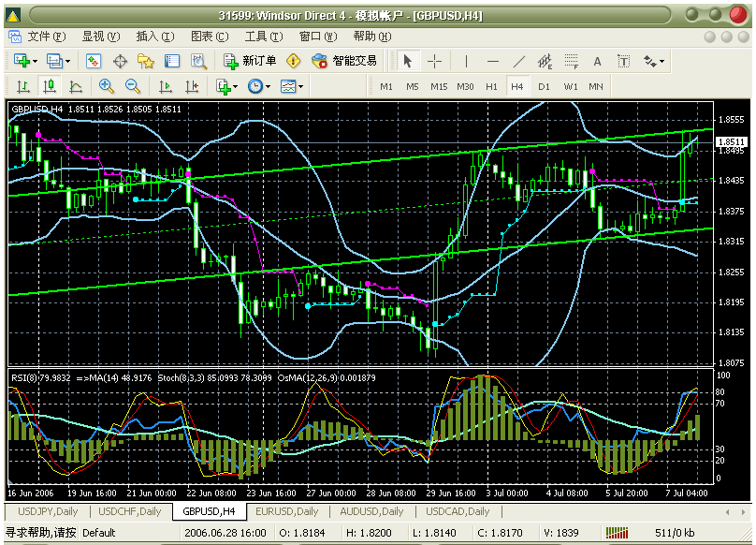Click the connection status indicator showing 511/0 kb

tap(669, 533)
